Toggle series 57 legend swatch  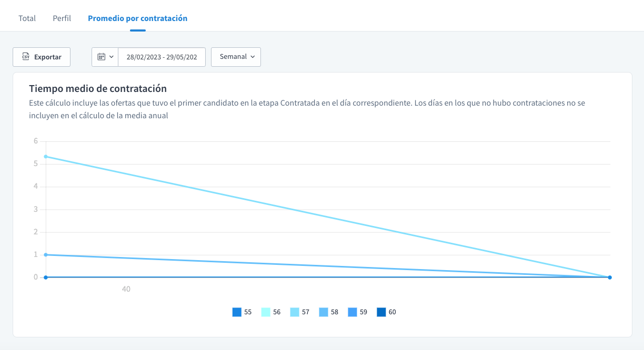[x=295, y=312]
